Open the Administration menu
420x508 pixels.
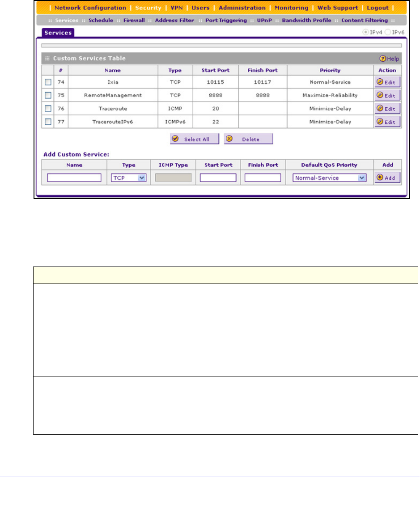coord(242,8)
